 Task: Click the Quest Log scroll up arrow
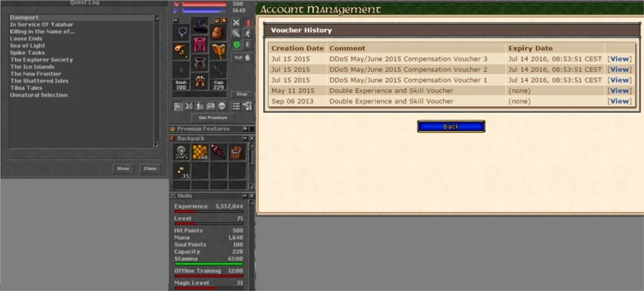156,18
